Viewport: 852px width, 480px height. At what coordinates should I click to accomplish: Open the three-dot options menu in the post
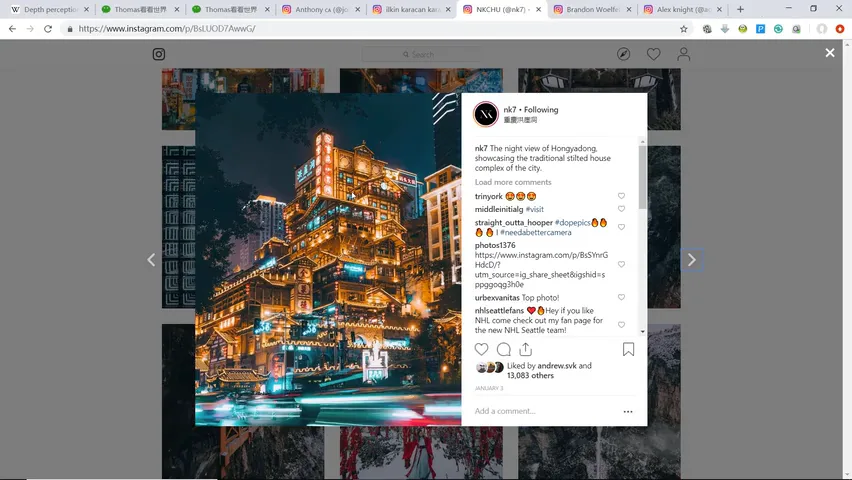click(x=628, y=412)
